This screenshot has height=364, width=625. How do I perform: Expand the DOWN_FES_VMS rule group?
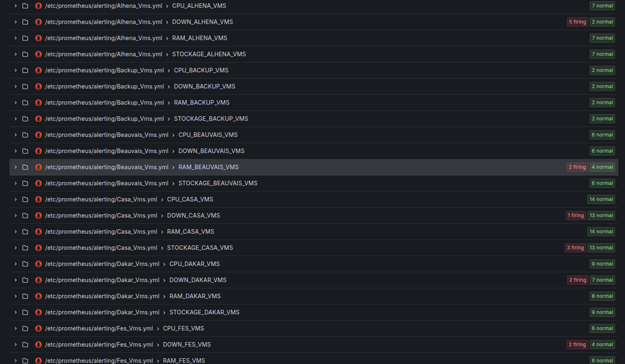(x=15, y=344)
